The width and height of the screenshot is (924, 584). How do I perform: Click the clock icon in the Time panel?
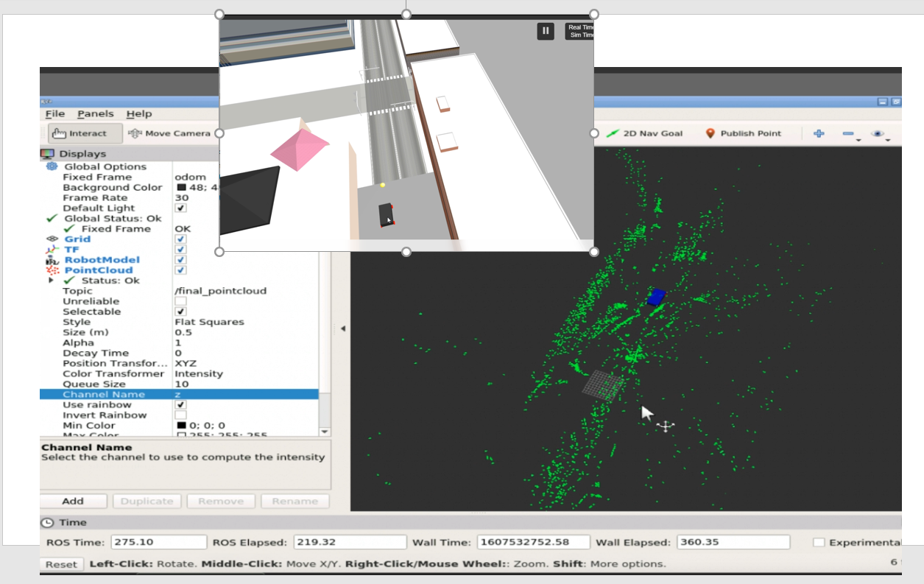(x=47, y=521)
